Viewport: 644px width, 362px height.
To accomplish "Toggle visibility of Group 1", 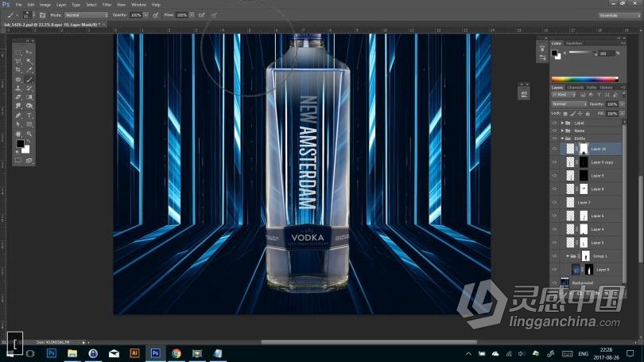I will (x=554, y=256).
